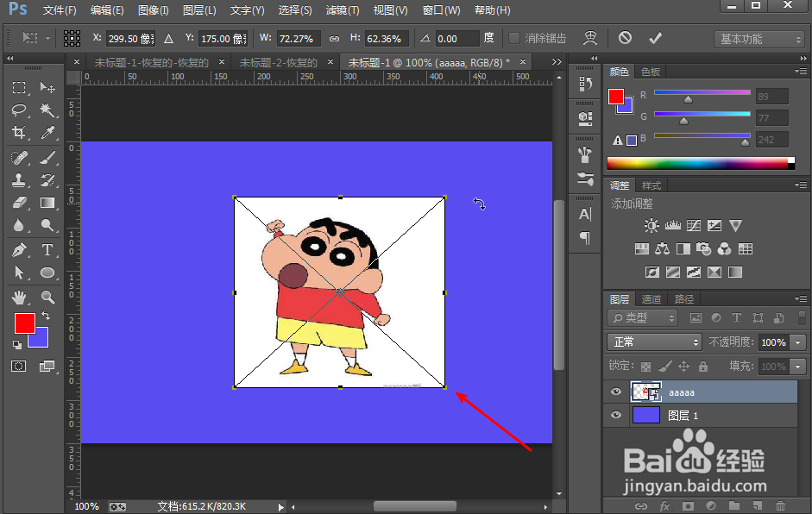
Task: Select the Eraser tool
Action: 19,203
